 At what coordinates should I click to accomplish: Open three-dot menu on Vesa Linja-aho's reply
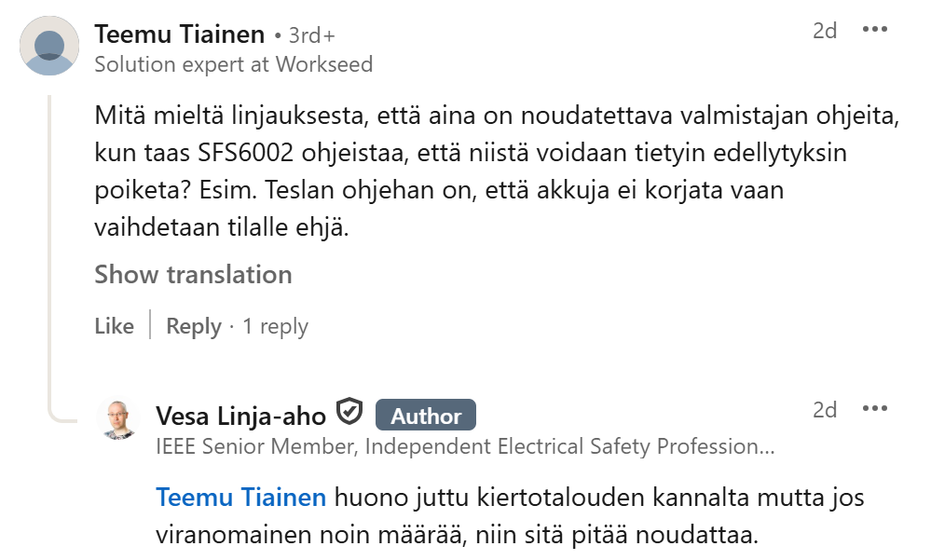(875, 409)
